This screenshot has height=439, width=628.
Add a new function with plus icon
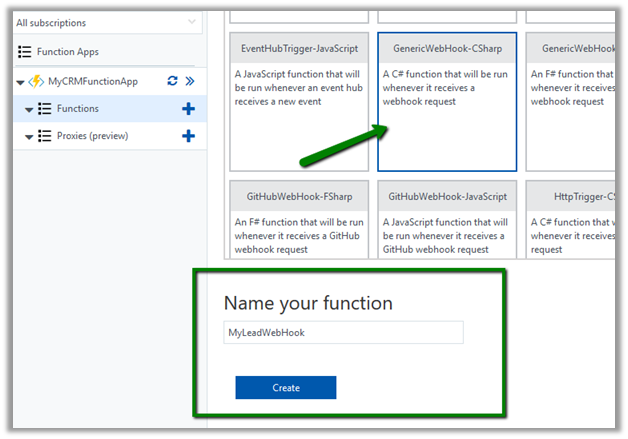pos(188,109)
